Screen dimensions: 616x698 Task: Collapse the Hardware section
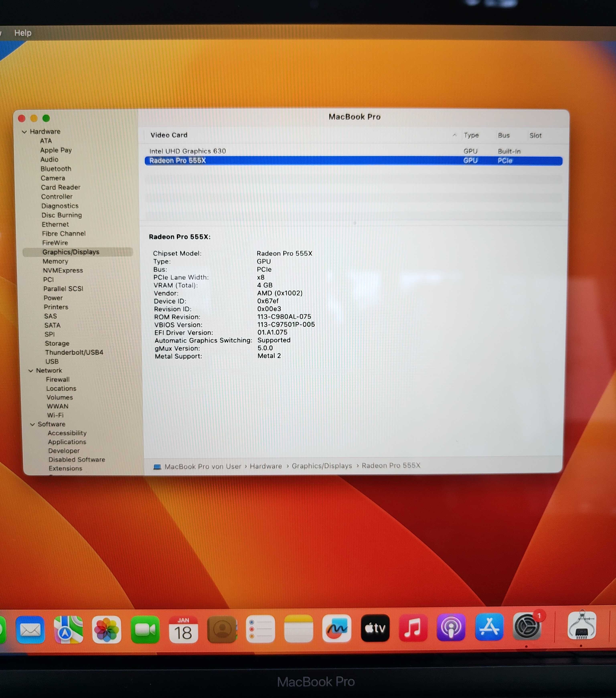tap(24, 132)
